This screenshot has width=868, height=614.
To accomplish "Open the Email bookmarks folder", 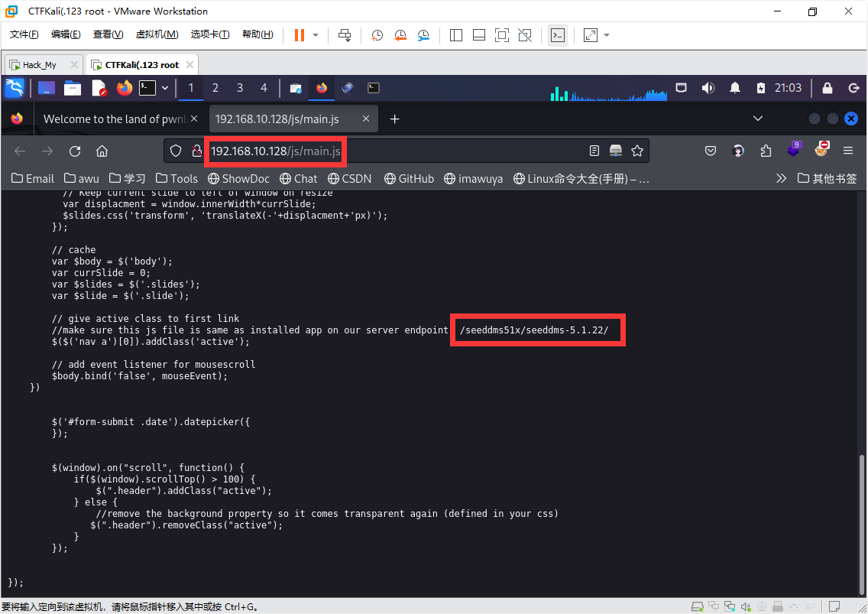I will point(33,178).
